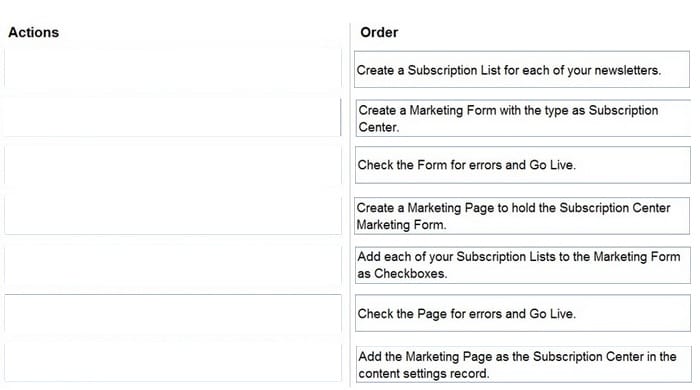This screenshot has height=390, width=700.
Task: Click empty Actions slot beside 'Create a Subscription List'
Action: tap(173, 70)
